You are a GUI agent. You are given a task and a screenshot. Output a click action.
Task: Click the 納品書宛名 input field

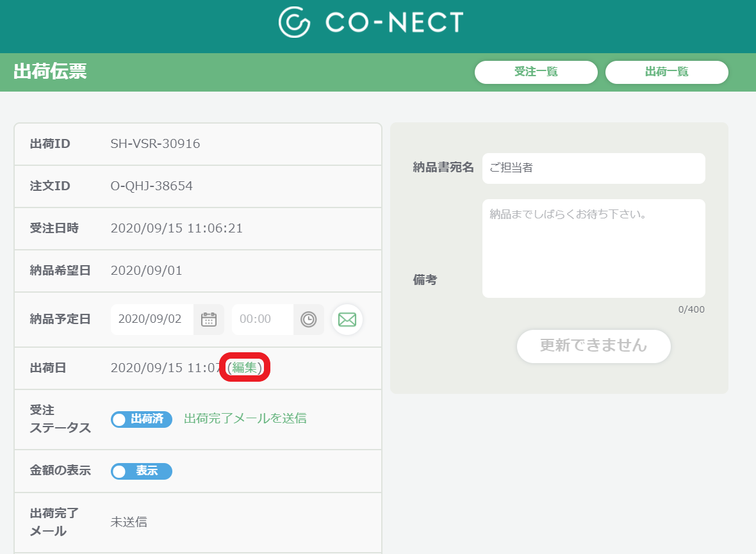[x=593, y=168]
